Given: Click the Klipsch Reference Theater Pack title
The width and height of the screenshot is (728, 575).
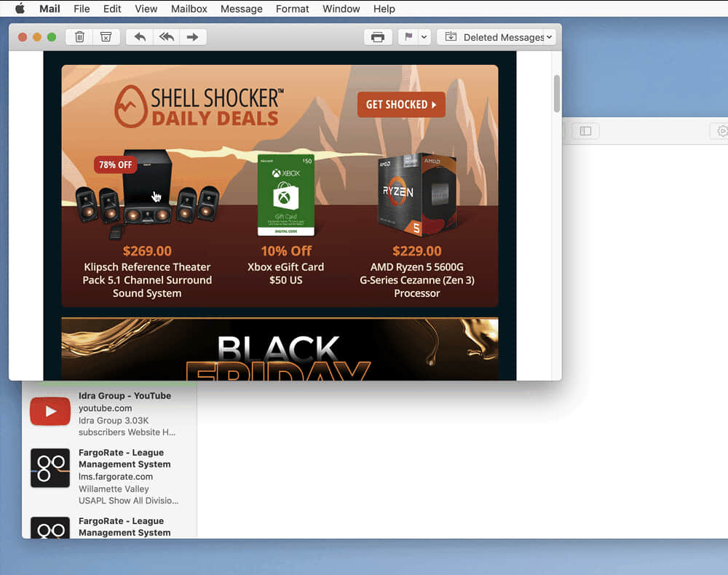Looking at the screenshot, I should pyautogui.click(x=147, y=279).
